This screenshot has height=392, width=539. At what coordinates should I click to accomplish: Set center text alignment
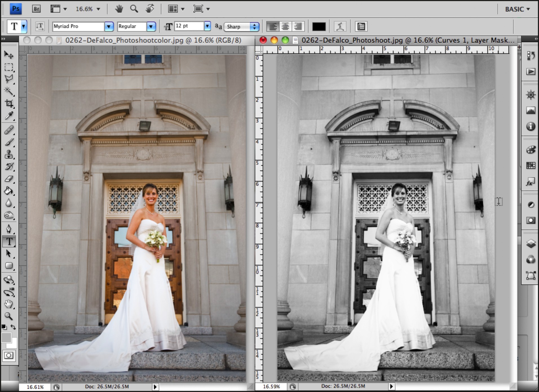coord(285,27)
